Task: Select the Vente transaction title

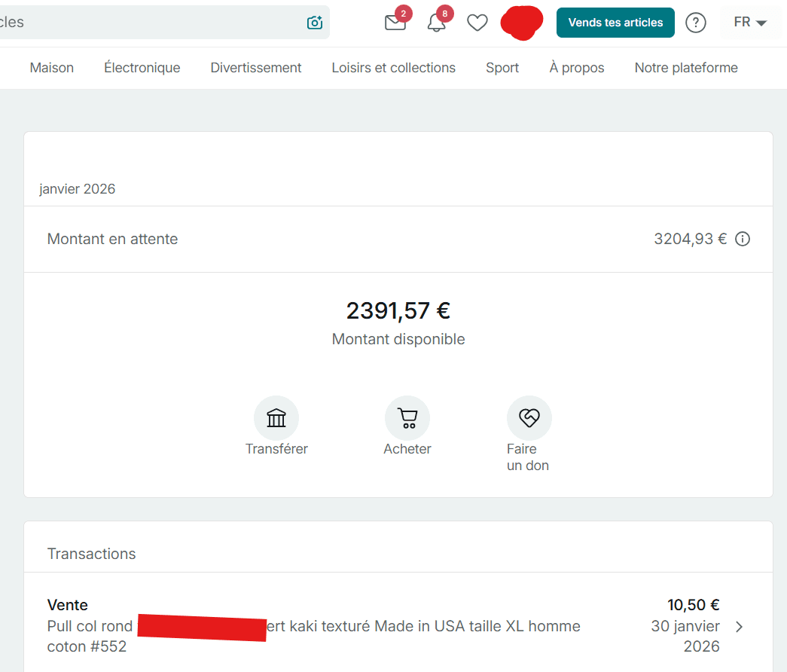Action: [67, 605]
